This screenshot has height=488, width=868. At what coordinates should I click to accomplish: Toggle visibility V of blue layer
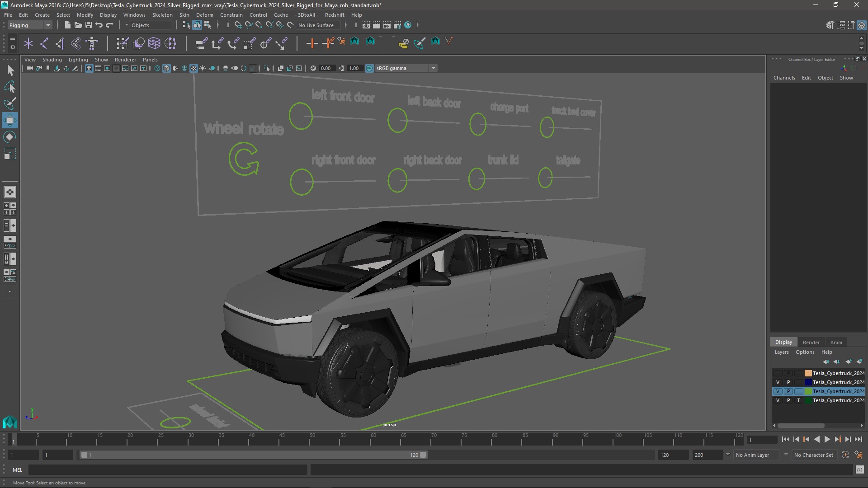778,382
